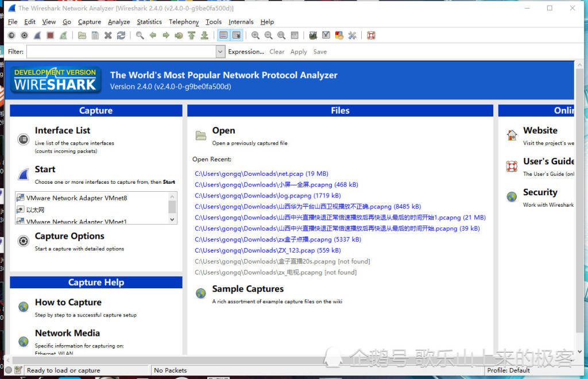Jump to the last packet icon

[205, 35]
